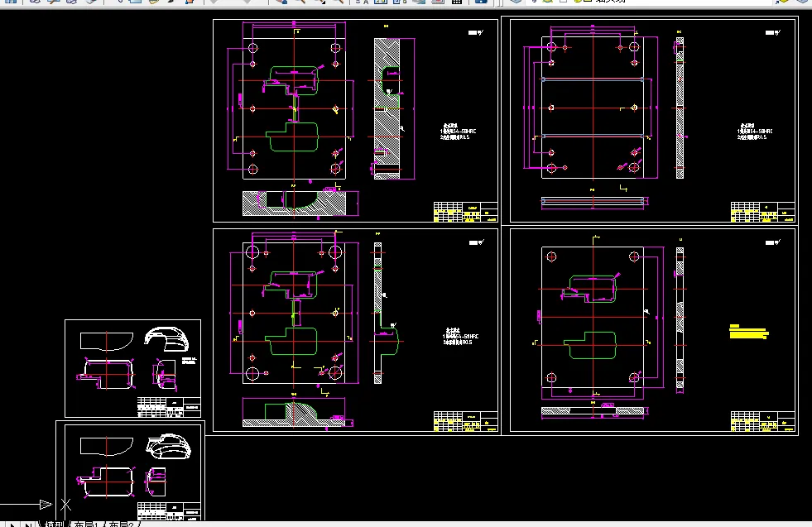Select the hatched side strip in lower-right sheet
The width and height of the screenshot is (812, 527).
680,318
